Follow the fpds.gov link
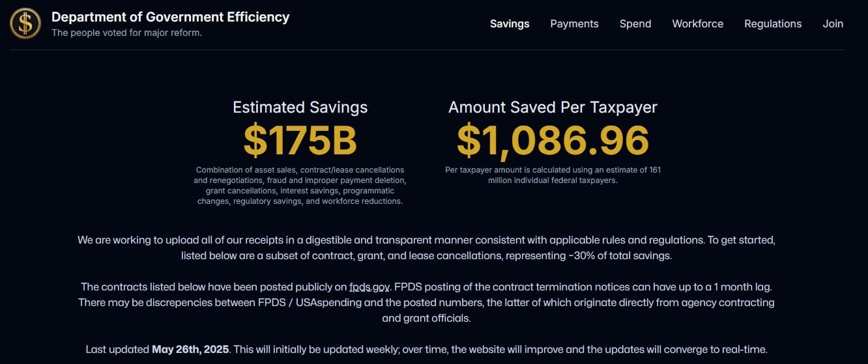This screenshot has width=868, height=364. tap(369, 287)
